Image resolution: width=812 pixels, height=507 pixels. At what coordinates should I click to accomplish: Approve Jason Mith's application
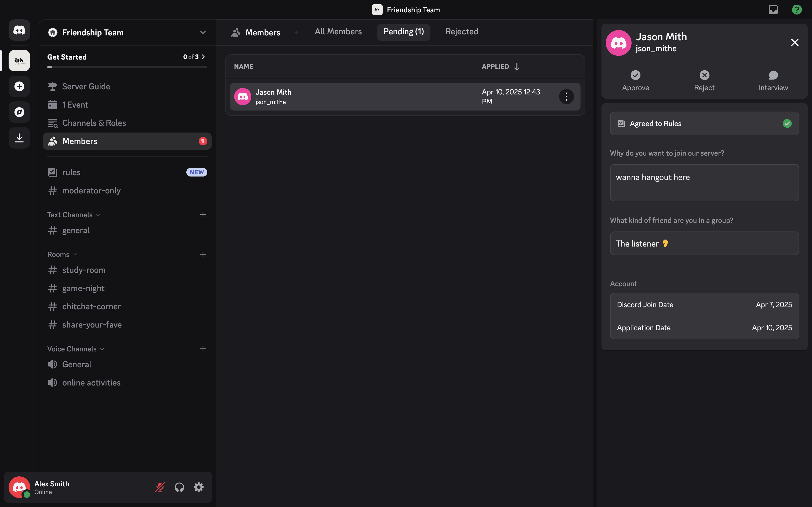[x=635, y=80]
